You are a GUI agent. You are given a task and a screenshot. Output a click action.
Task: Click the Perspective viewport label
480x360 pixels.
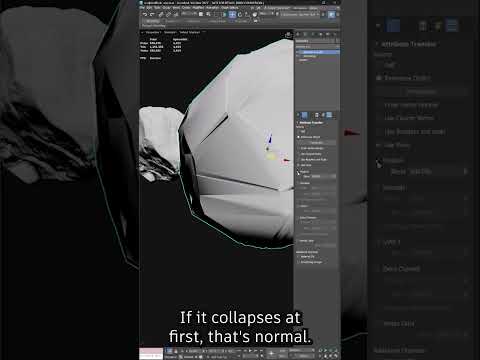coord(152,32)
